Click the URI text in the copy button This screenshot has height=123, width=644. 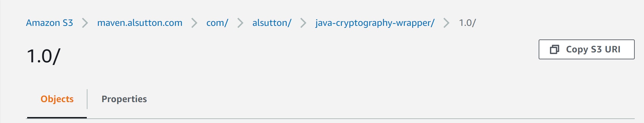point(613,49)
